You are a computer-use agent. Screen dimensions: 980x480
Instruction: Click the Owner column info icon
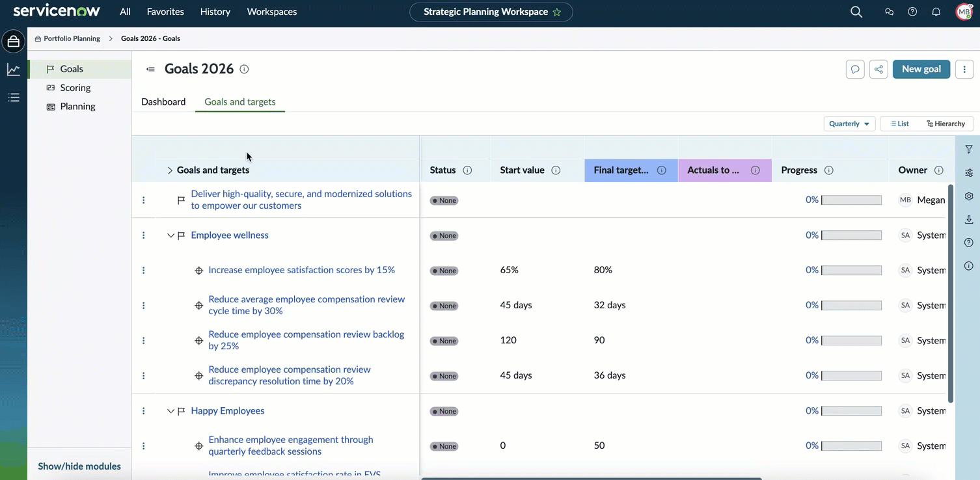click(x=939, y=170)
